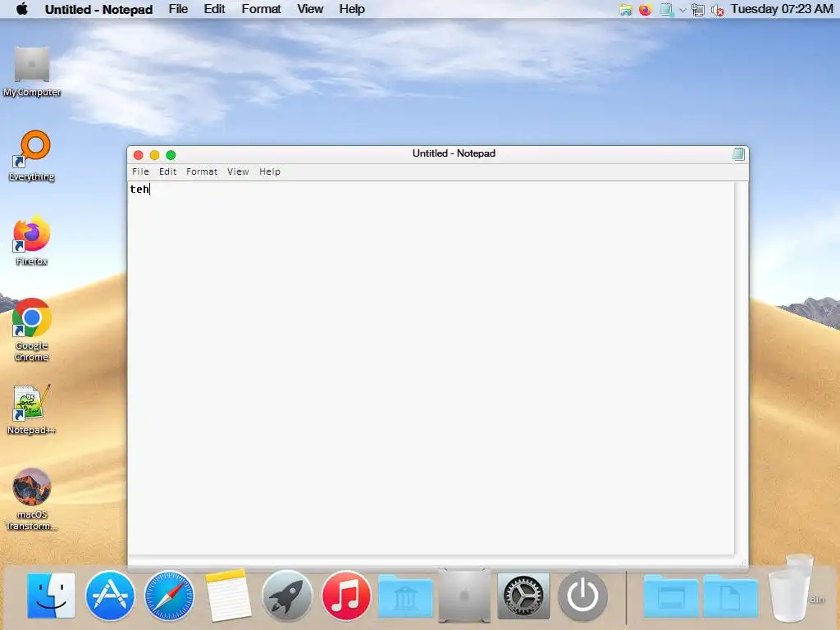Open Edit menu in the Notepad window
The width and height of the screenshot is (840, 630).
[x=167, y=171]
